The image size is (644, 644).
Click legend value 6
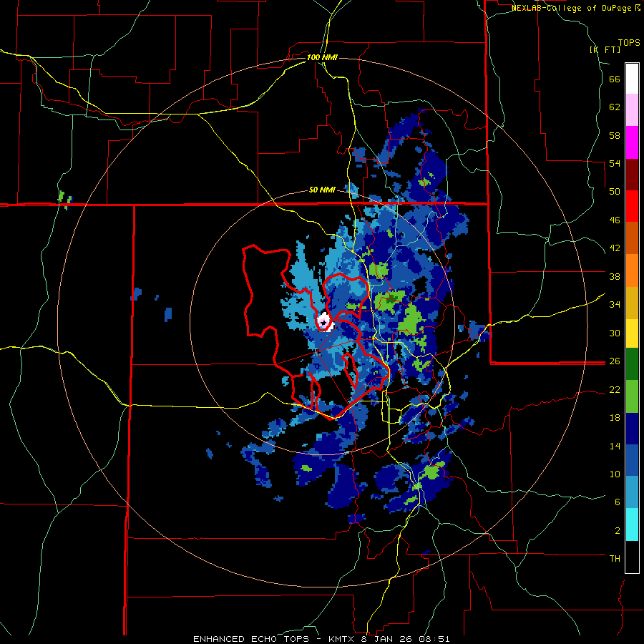point(617,502)
